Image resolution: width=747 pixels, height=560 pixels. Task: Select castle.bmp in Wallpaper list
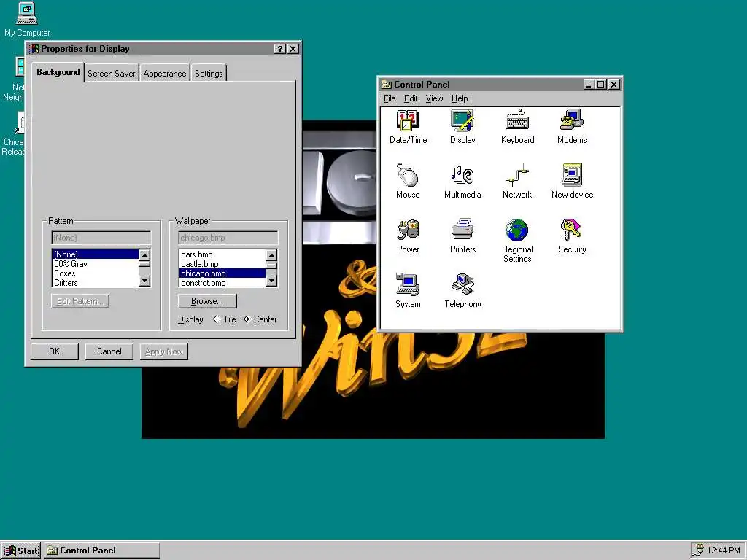222,264
